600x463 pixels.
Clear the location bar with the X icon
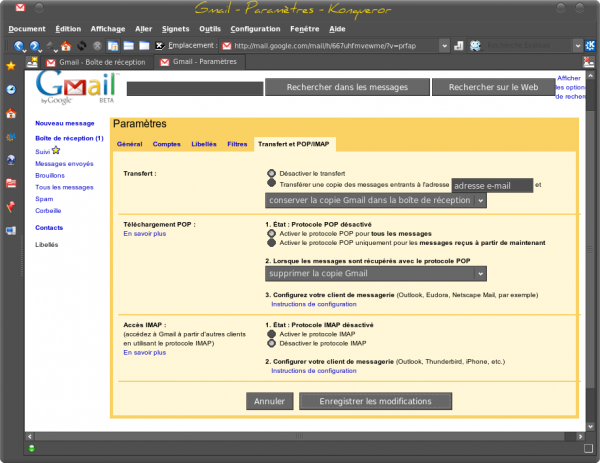coord(160,46)
